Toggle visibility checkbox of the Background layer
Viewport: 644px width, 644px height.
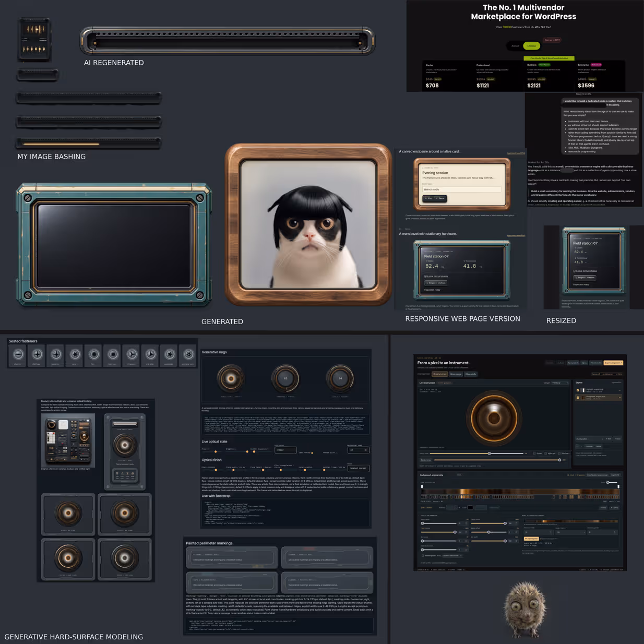578,398
